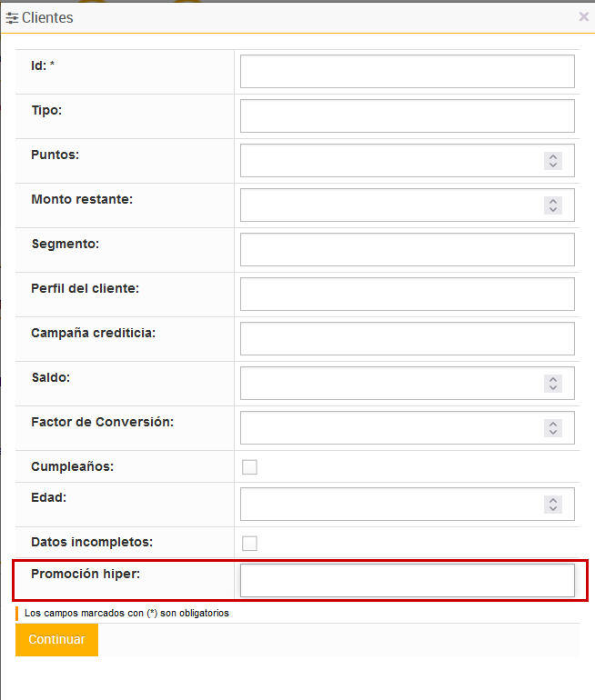Increase the Edad value with up arrow

(553, 499)
